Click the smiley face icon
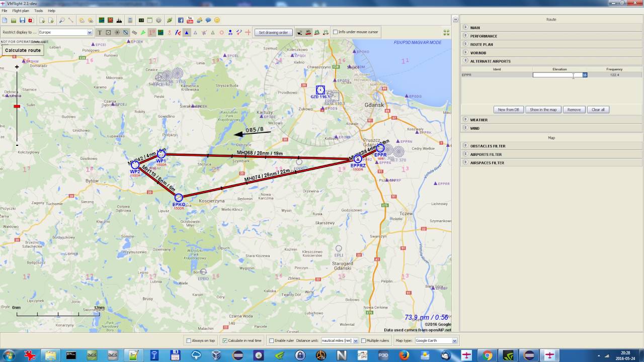644x362 pixels. (217, 20)
